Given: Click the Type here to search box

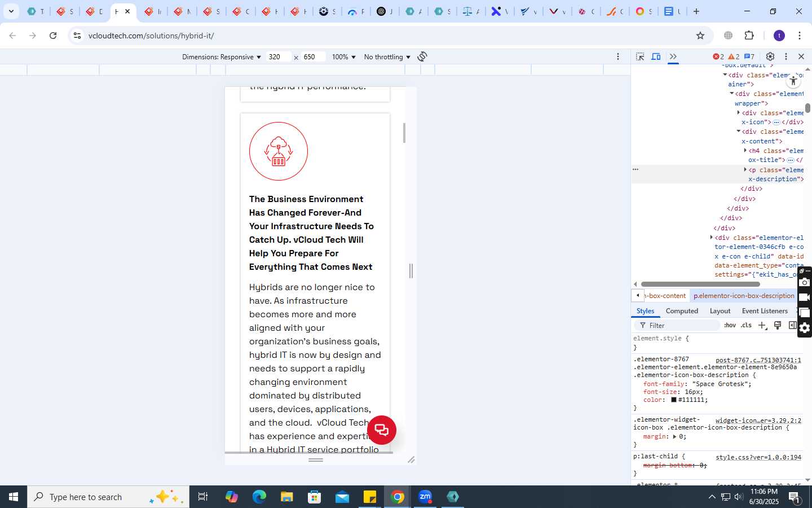Looking at the screenshot, I should click(108, 497).
